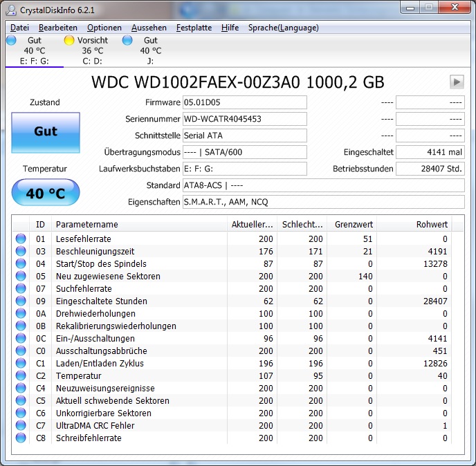This screenshot has height=466, width=476.
Task: Select the J: disk tab
Action: 150,50
